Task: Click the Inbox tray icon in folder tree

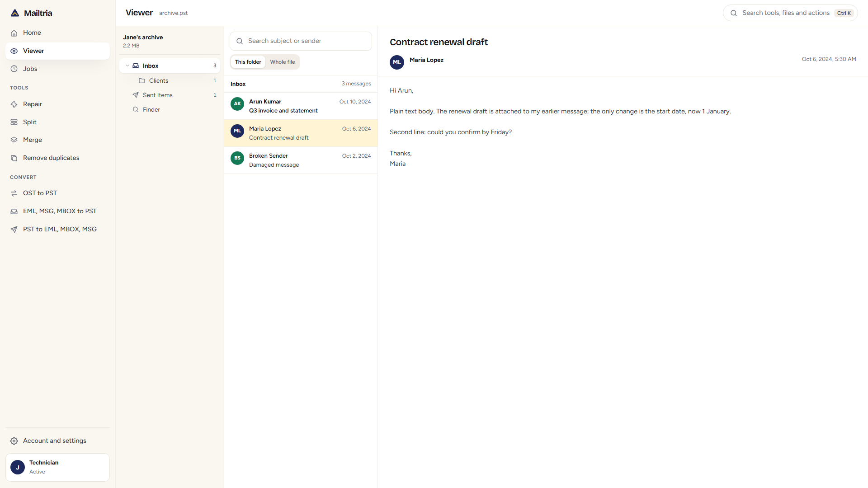Action: (x=136, y=66)
